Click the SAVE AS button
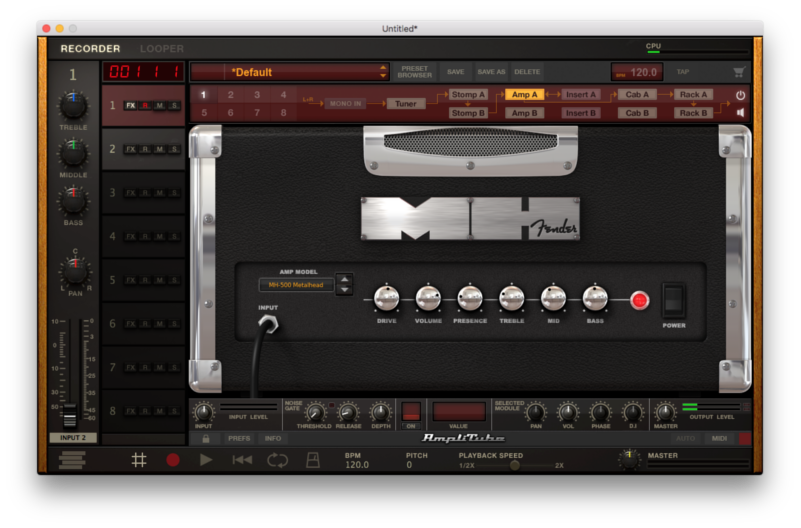This screenshot has height=528, width=801. [491, 72]
